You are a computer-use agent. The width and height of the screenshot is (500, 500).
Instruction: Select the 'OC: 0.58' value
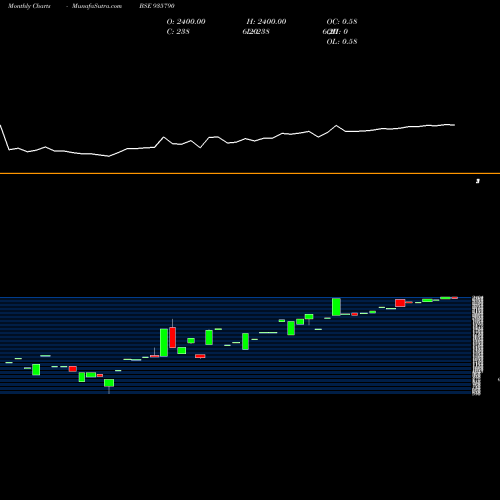pyautogui.click(x=342, y=22)
